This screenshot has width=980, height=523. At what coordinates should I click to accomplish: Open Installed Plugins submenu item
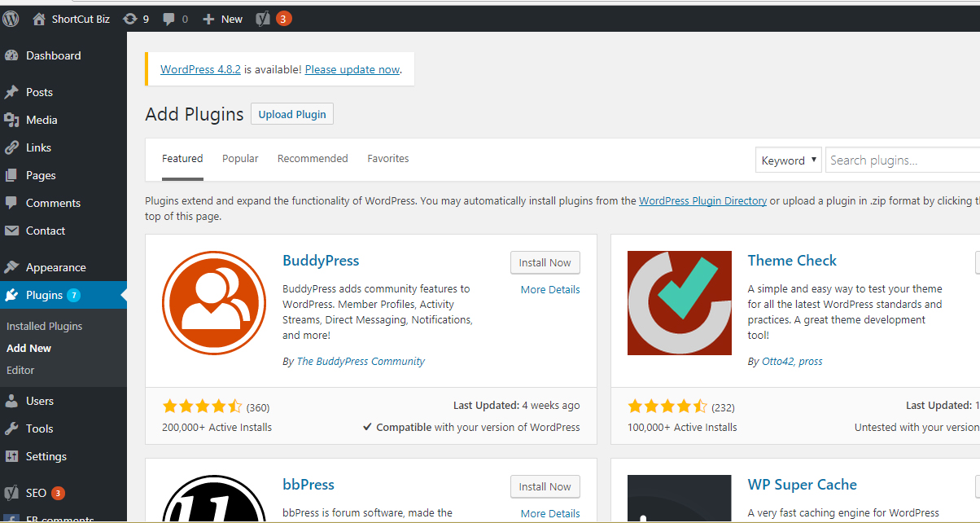coord(44,326)
